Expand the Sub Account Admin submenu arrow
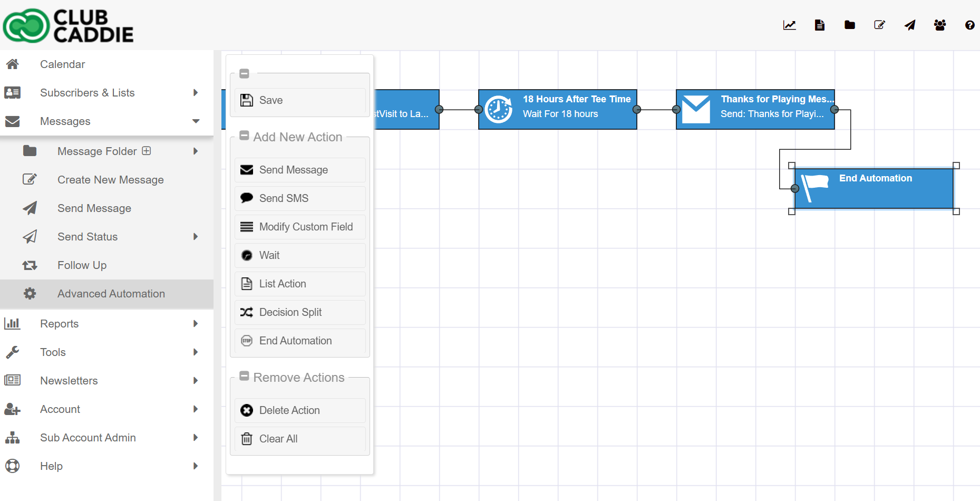This screenshot has width=980, height=501. pos(196,438)
